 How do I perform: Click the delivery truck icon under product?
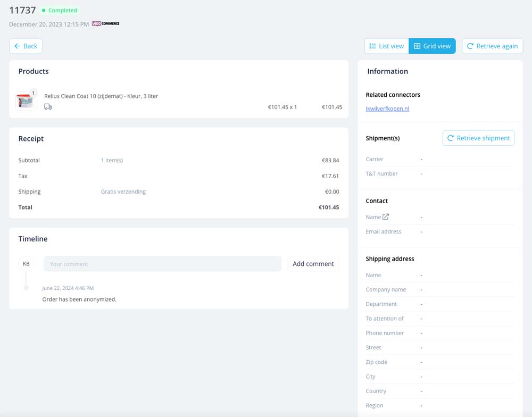point(48,107)
